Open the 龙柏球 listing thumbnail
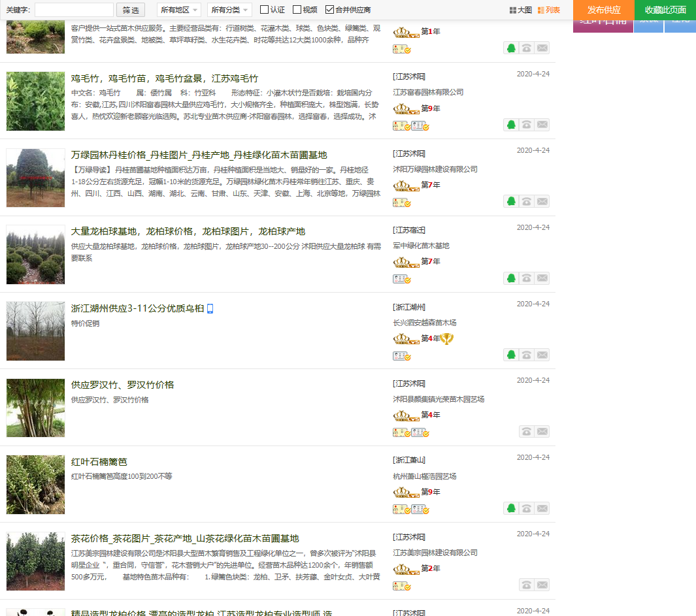696x616 pixels. click(x=35, y=255)
